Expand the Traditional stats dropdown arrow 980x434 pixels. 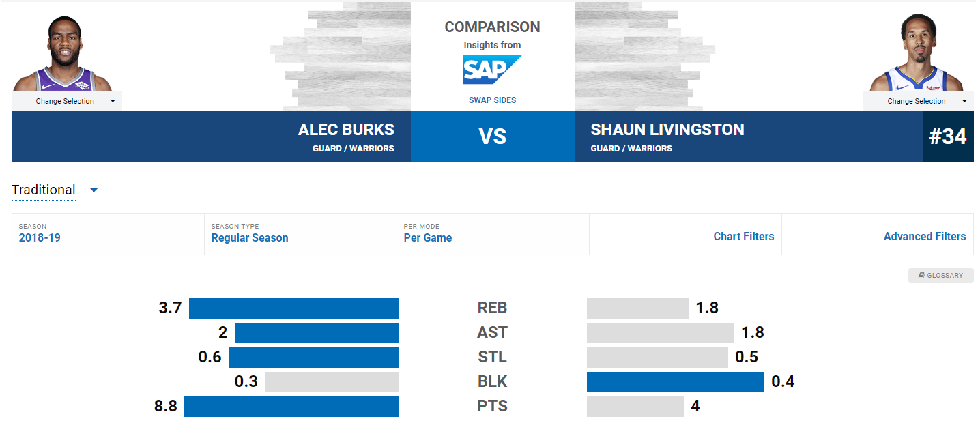tap(94, 190)
